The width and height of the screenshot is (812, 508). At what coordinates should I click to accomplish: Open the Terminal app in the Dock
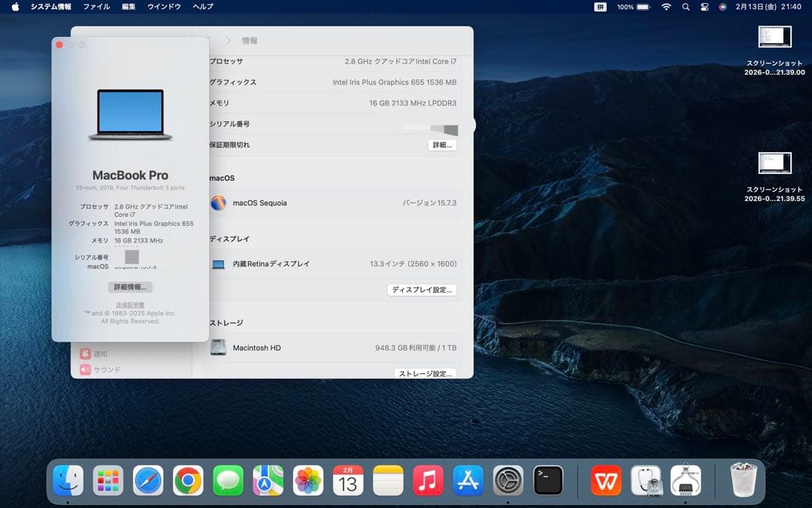[x=548, y=479]
